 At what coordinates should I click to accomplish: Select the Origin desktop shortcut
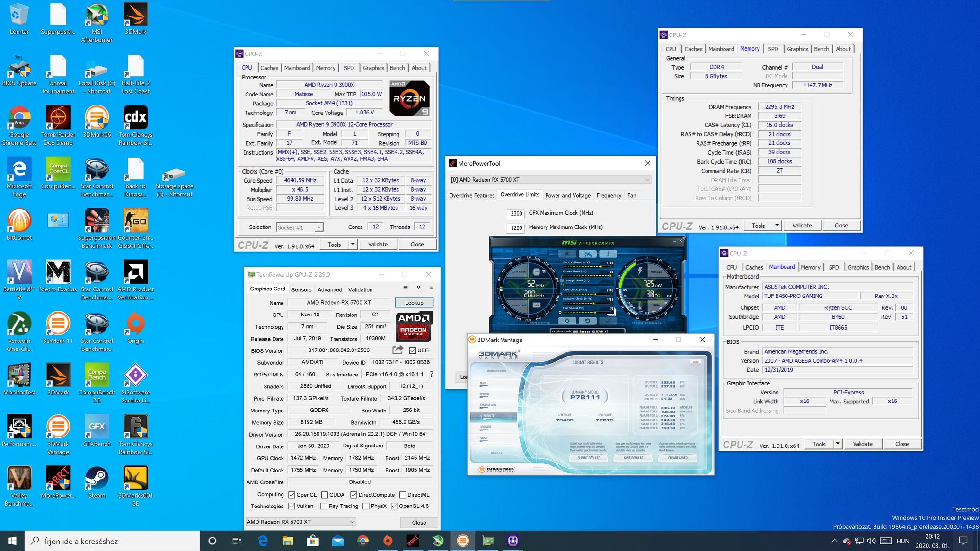135,327
